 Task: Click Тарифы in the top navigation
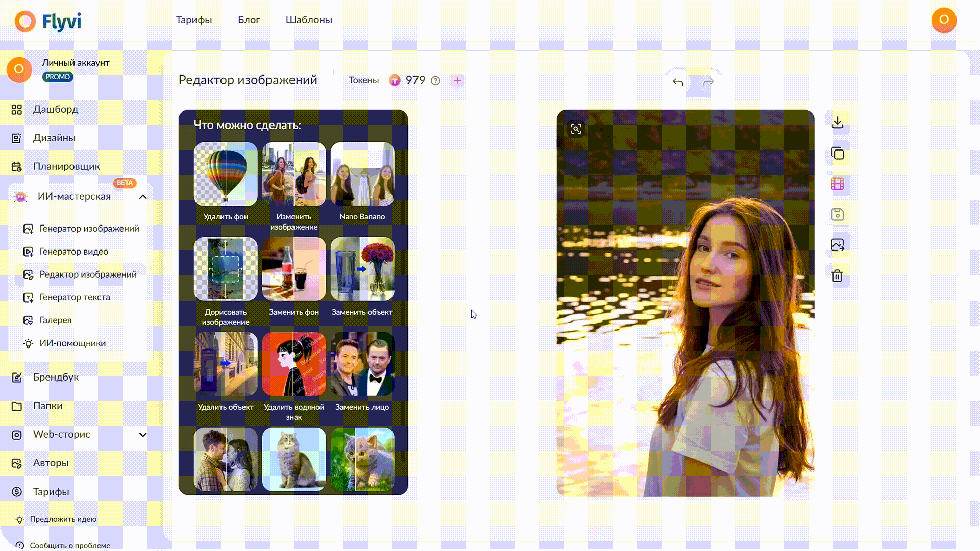[x=194, y=20]
